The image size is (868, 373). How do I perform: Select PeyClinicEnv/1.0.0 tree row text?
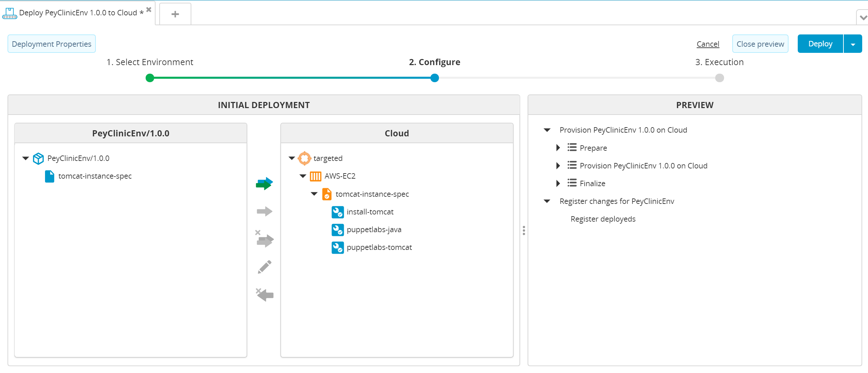(78, 158)
